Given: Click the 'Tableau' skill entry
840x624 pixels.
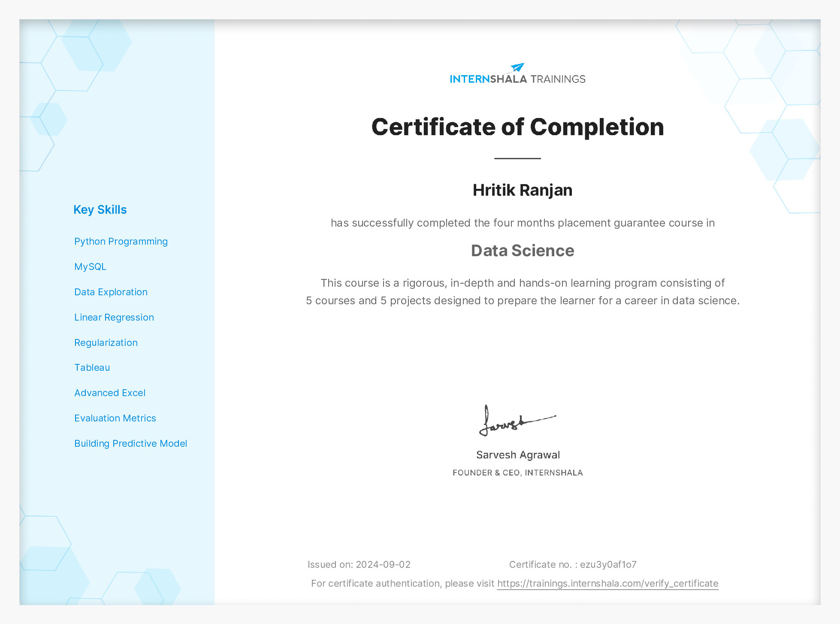Looking at the screenshot, I should (92, 368).
